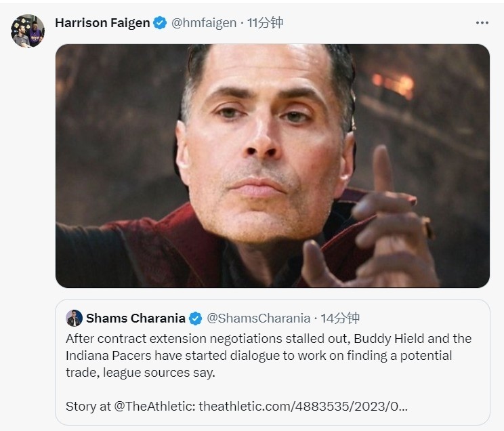Click Harrison Faigen's blue verified badge
Viewport: 504px width, 431px height.
coord(160,23)
